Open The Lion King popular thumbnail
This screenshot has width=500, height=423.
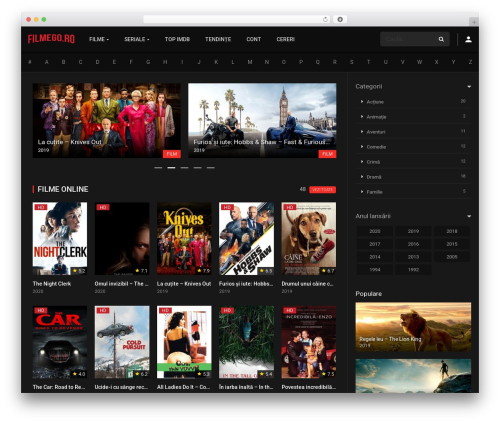(413, 327)
